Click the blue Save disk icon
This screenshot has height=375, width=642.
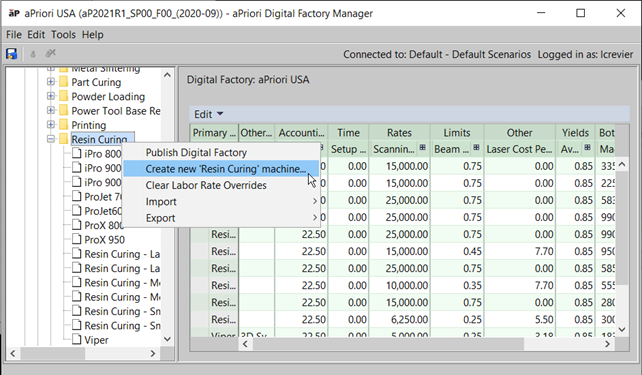tap(11, 54)
